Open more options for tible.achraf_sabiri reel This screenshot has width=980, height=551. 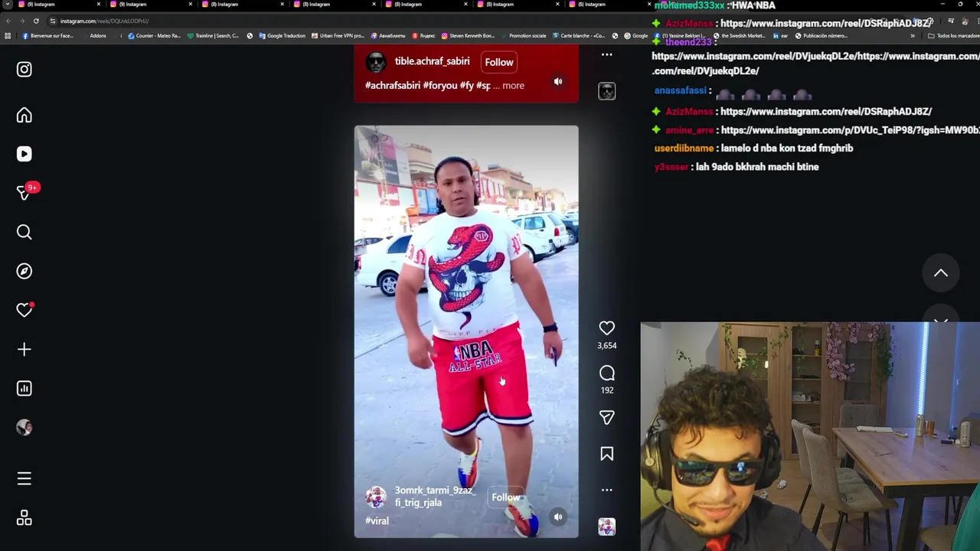pos(606,54)
